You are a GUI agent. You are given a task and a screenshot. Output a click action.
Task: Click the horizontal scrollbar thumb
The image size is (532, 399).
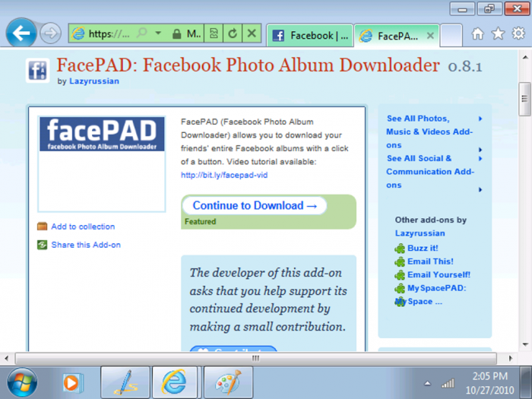256,358
